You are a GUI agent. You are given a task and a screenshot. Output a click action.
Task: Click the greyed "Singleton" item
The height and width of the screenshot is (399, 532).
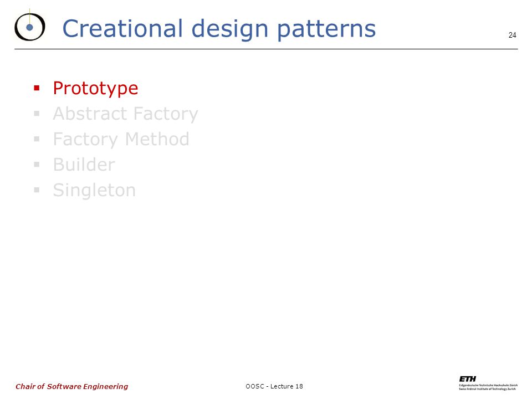[x=94, y=190]
